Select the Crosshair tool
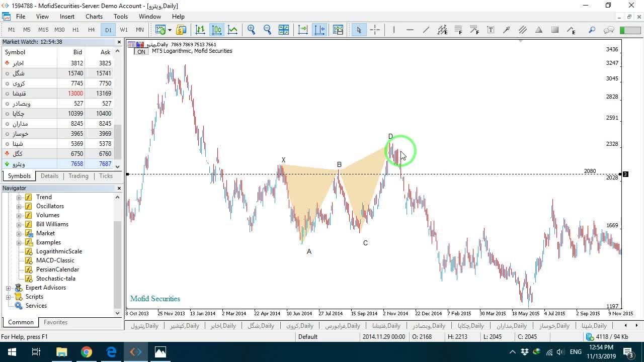This screenshot has width=644, height=362. coord(375,30)
